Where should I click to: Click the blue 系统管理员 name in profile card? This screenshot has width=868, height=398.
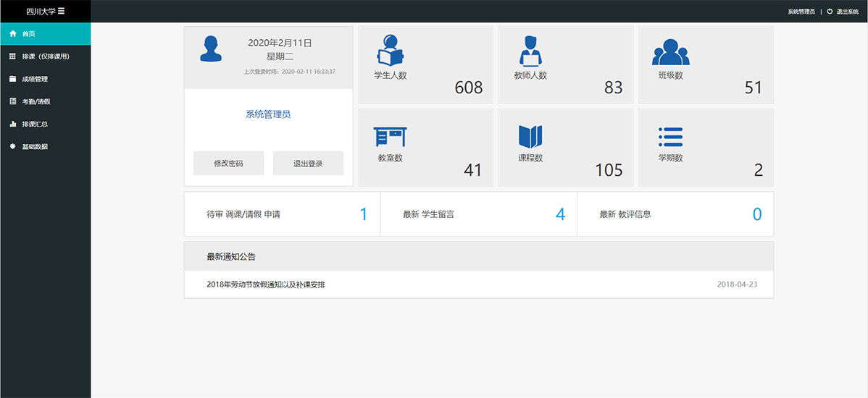269,114
